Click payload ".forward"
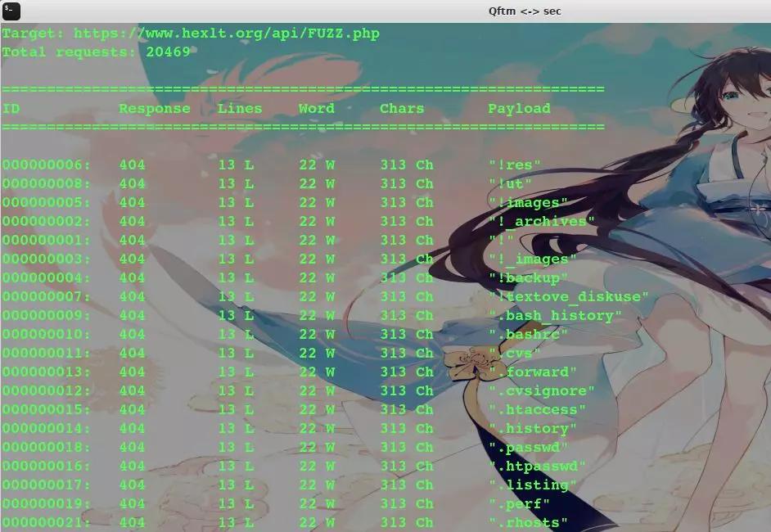The width and height of the screenshot is (771, 532). [532, 372]
